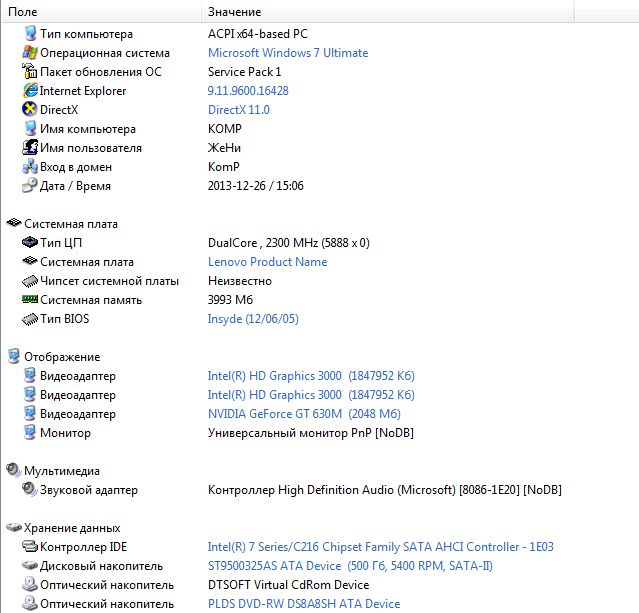Click the Дисковый накопитель drive icon
639x613 pixels.
point(30,565)
